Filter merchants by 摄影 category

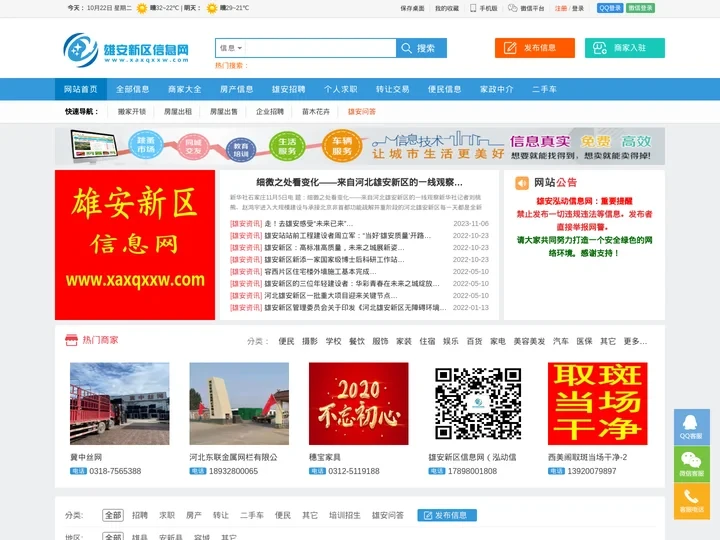(309, 341)
